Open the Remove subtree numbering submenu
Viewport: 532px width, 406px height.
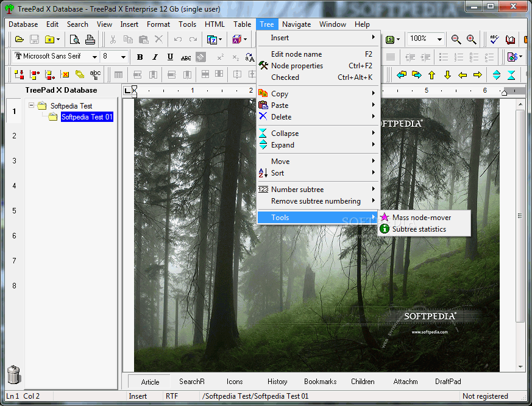pos(317,201)
